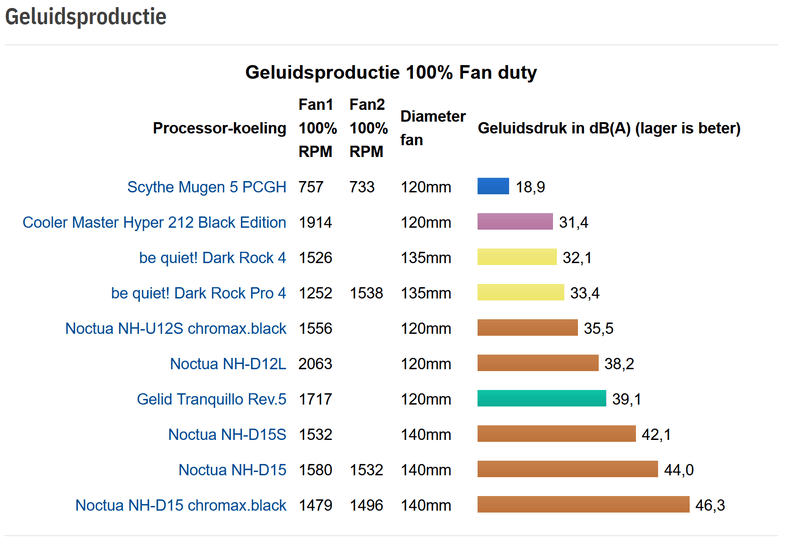Follow the be quiet! Dark Rock Pro 4 link
Image resolution: width=800 pixels, height=555 pixels.
click(198, 293)
